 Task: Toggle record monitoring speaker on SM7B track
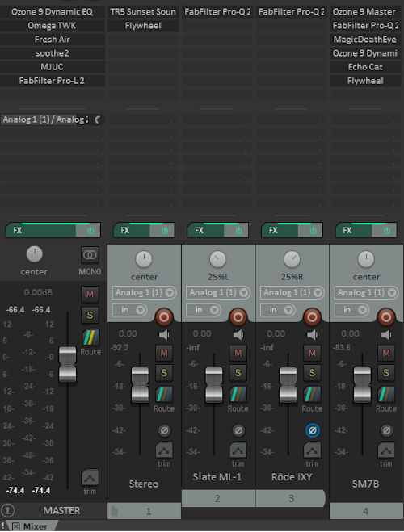[386, 335]
